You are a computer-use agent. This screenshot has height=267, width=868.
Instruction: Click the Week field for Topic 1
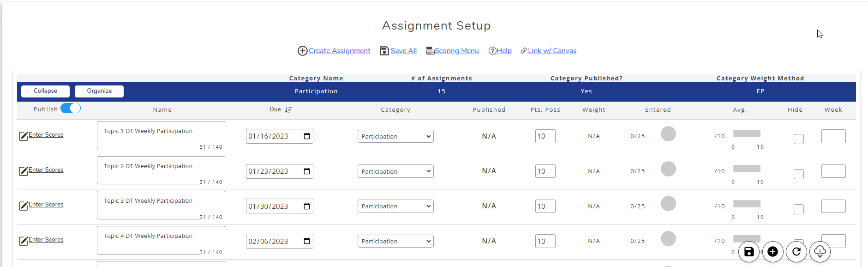coord(833,136)
